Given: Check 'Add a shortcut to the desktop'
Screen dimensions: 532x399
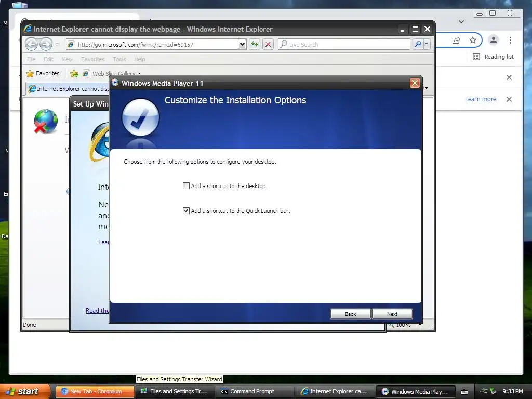Looking at the screenshot, I should (x=186, y=185).
